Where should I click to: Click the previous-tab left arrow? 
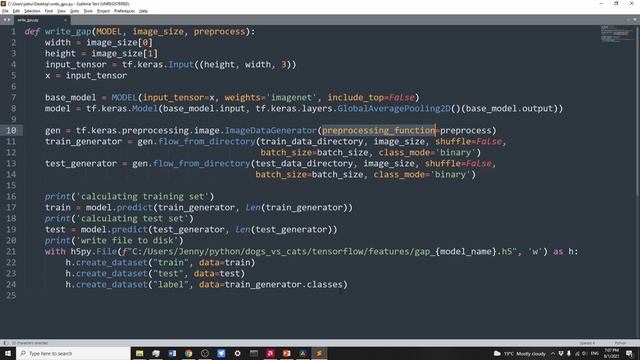(x=4, y=20)
